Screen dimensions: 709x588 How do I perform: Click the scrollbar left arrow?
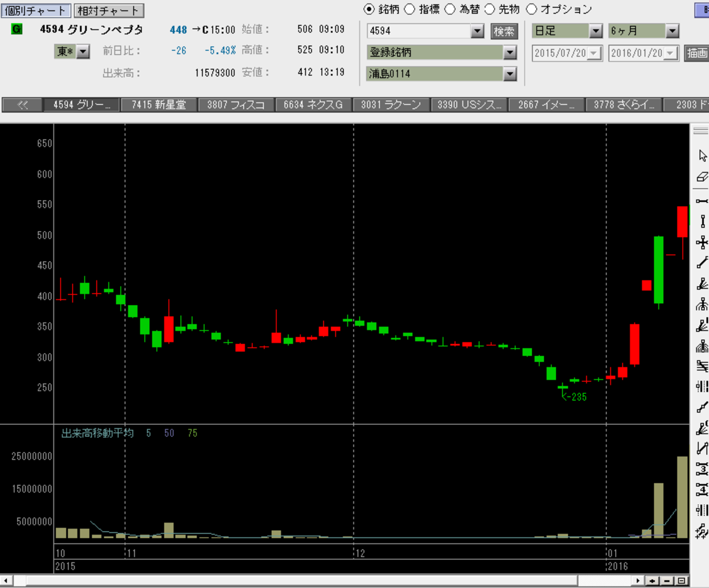coord(5,581)
